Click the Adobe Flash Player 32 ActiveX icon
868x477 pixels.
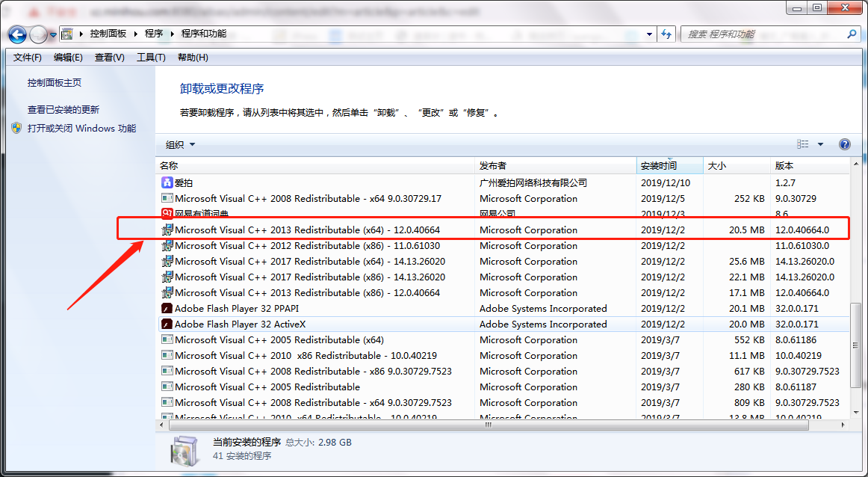[167, 324]
